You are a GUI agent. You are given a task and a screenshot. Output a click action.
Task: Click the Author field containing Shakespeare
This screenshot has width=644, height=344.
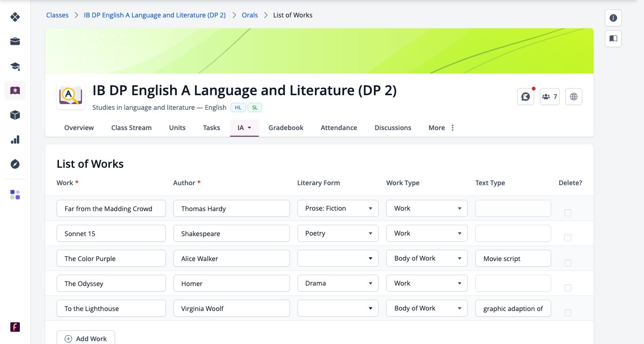(x=231, y=233)
